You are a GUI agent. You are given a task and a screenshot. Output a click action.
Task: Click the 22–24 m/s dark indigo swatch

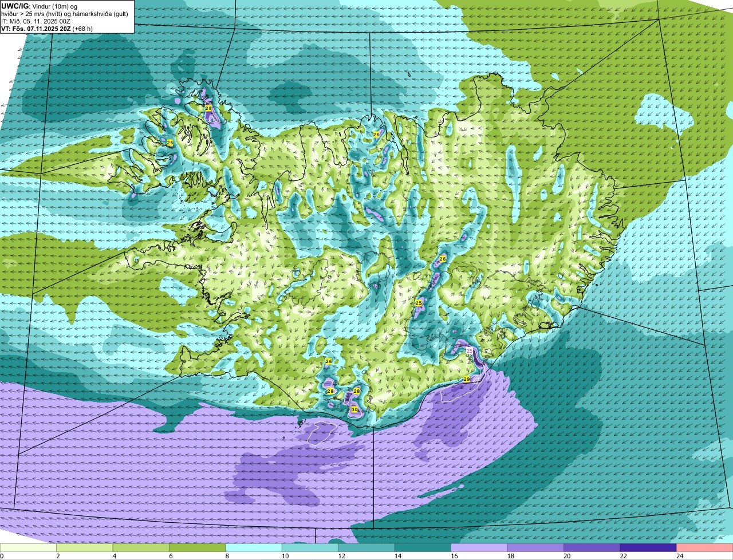point(649,548)
